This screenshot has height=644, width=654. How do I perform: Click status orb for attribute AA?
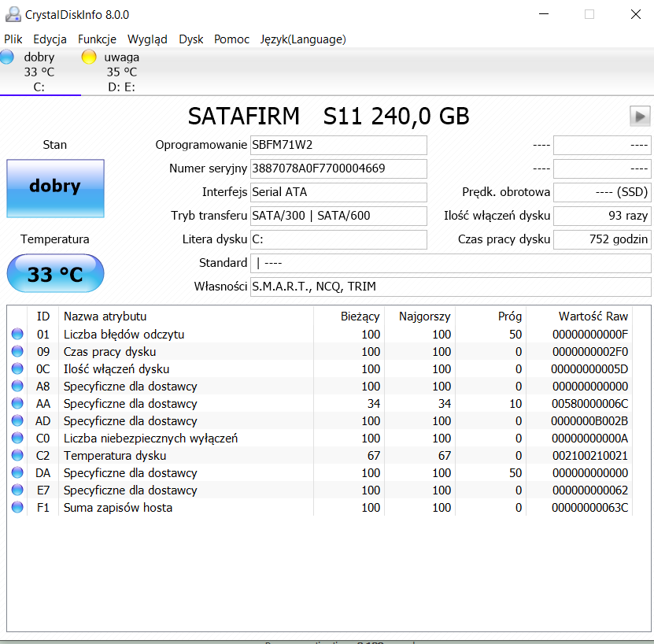tap(17, 403)
